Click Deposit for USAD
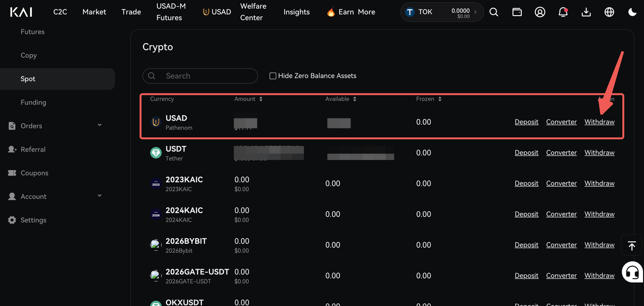This screenshot has height=306, width=644. tap(526, 122)
